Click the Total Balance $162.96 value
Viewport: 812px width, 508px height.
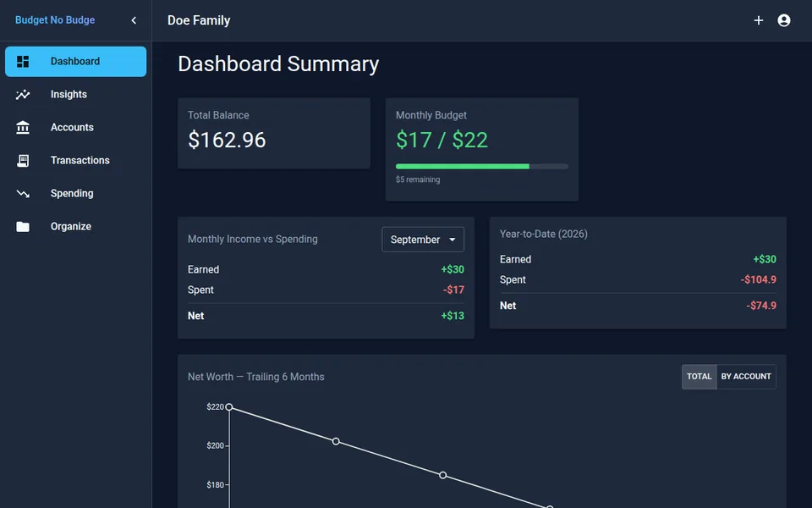227,140
